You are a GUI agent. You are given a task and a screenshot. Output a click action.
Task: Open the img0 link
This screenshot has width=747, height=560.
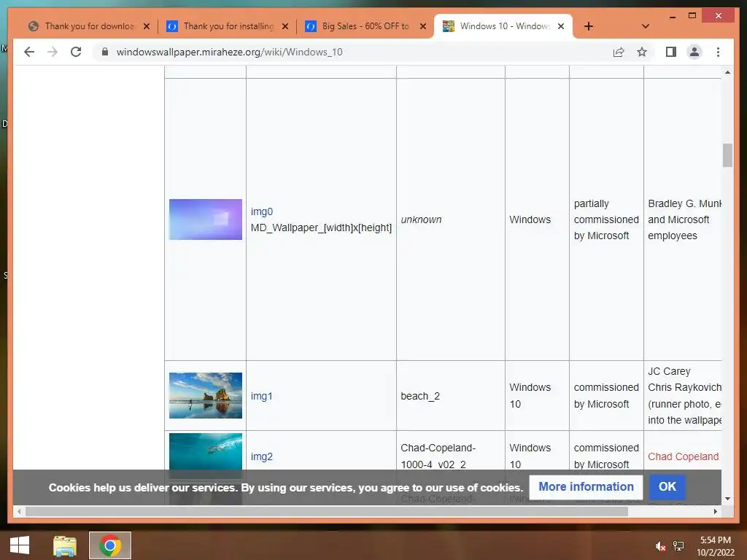(x=262, y=211)
